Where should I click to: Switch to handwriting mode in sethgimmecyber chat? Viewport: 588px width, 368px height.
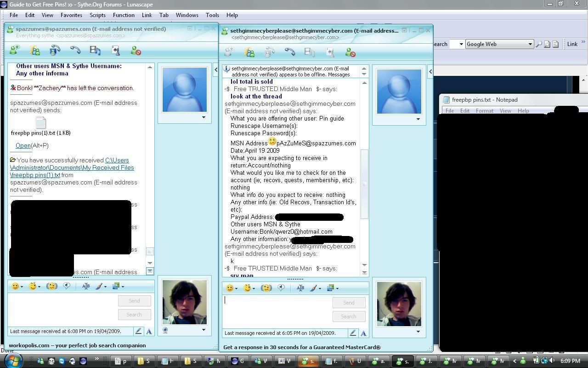(353, 333)
